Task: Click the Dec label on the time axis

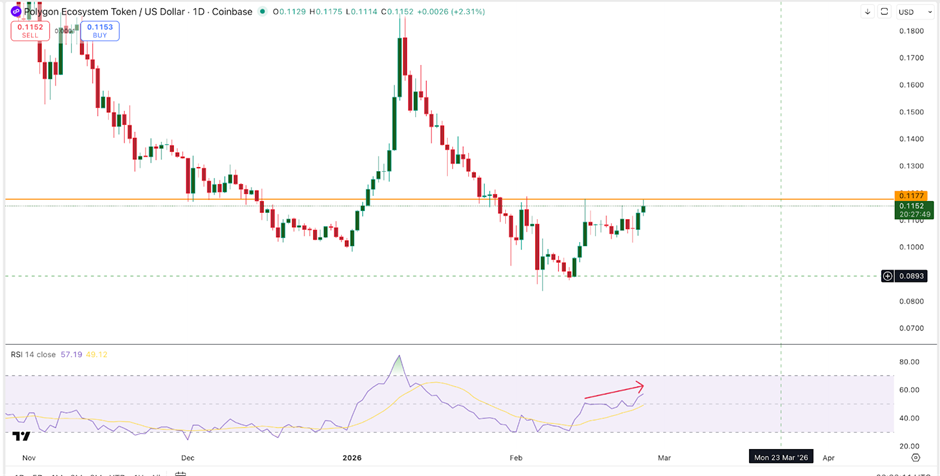Action: point(189,457)
